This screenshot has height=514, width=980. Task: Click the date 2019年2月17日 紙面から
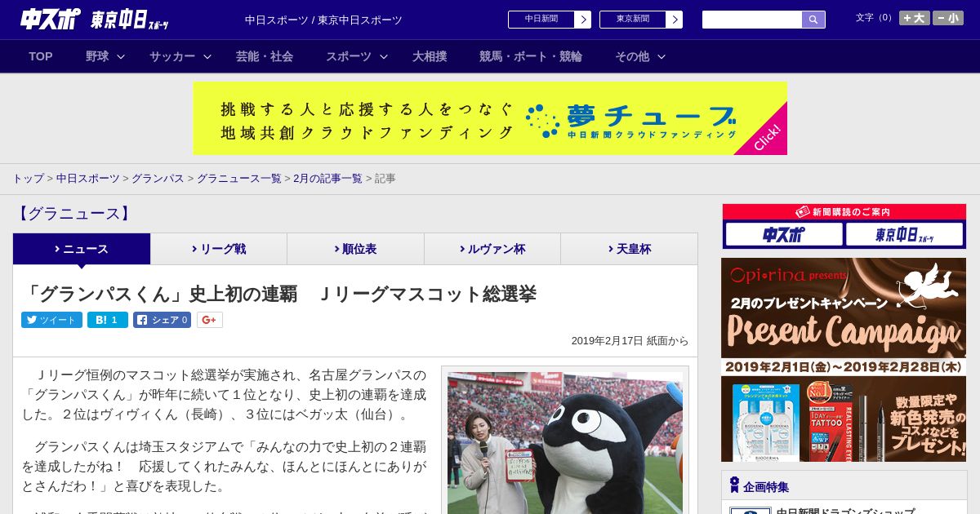tap(630, 341)
